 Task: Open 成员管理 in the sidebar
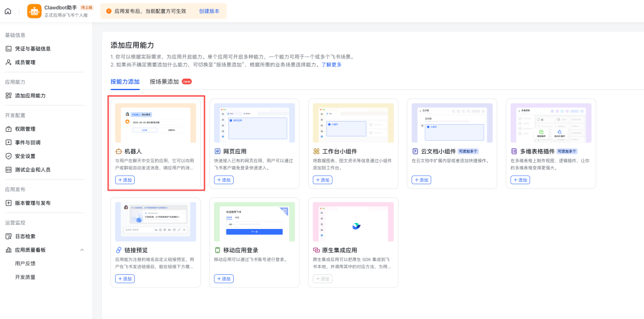click(x=25, y=62)
